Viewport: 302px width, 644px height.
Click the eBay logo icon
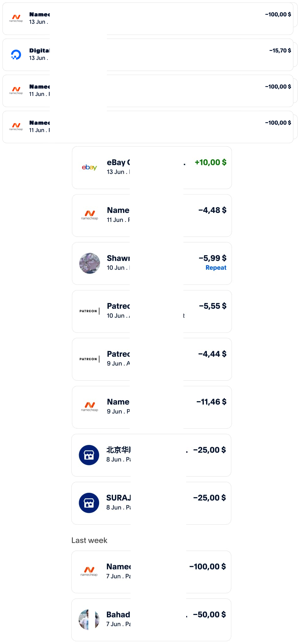[x=89, y=167]
